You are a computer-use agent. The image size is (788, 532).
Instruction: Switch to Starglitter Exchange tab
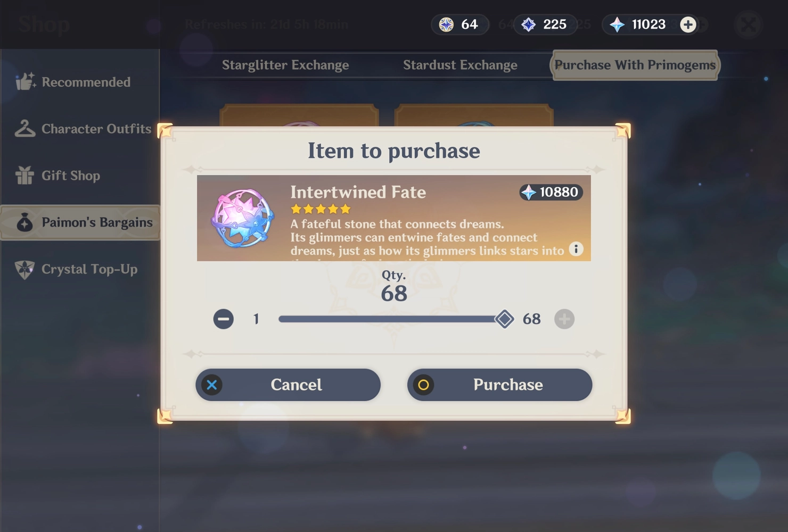click(285, 65)
